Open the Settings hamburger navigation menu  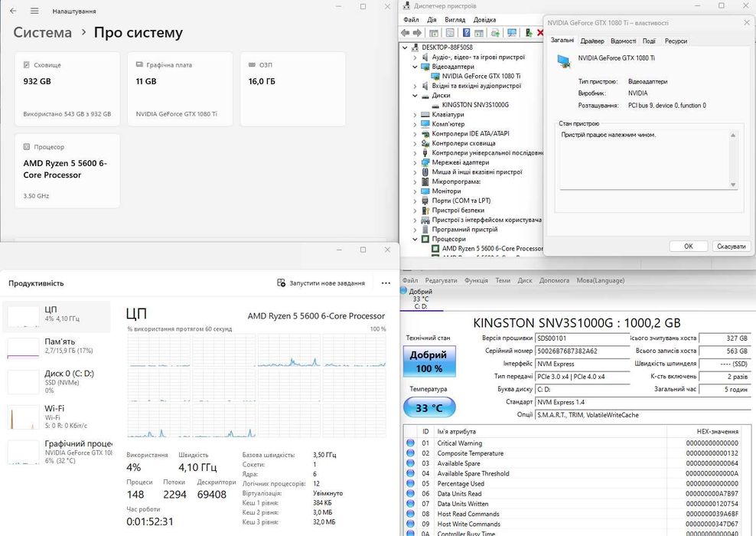(x=34, y=11)
